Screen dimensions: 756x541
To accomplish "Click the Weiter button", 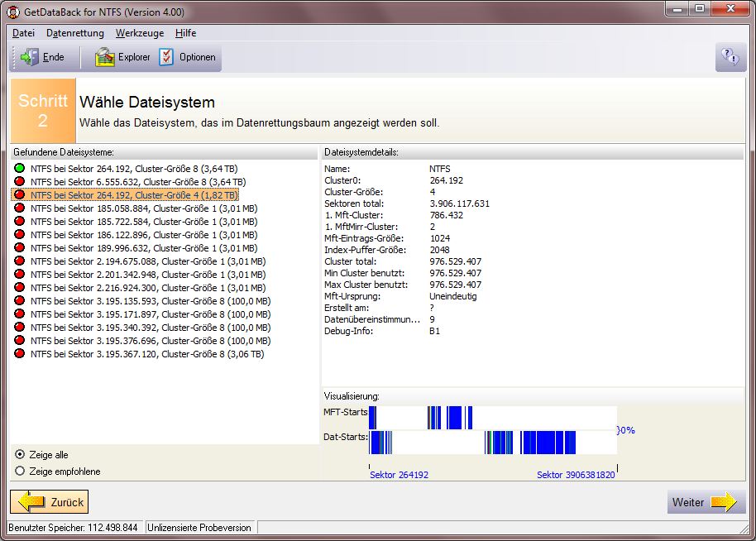I will coord(706,502).
